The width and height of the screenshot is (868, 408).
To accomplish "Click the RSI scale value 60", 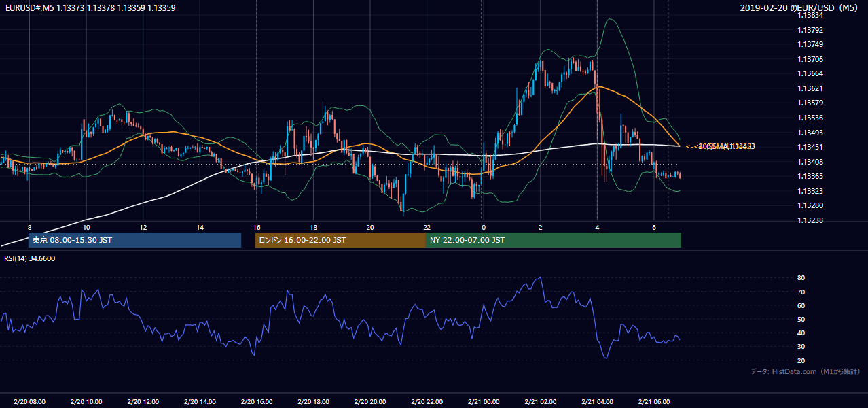I will point(801,305).
